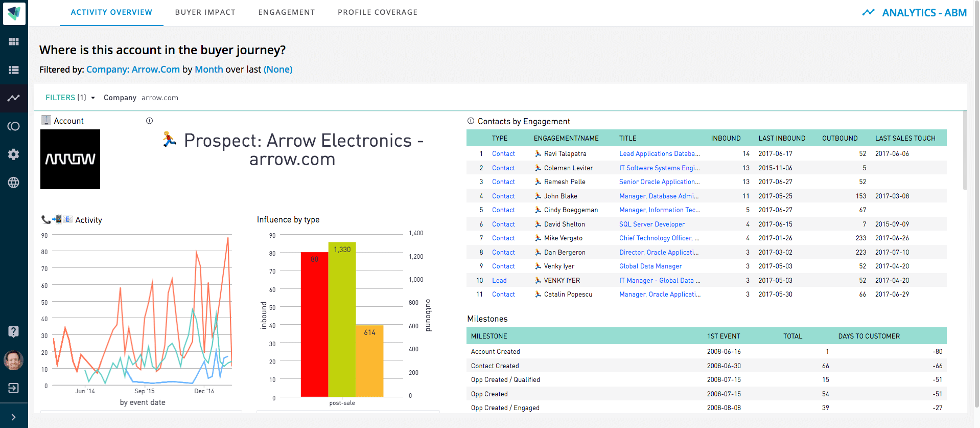Screen dimensions: 980x428
Task: Change the Month grouping link
Action: pyautogui.click(x=209, y=70)
